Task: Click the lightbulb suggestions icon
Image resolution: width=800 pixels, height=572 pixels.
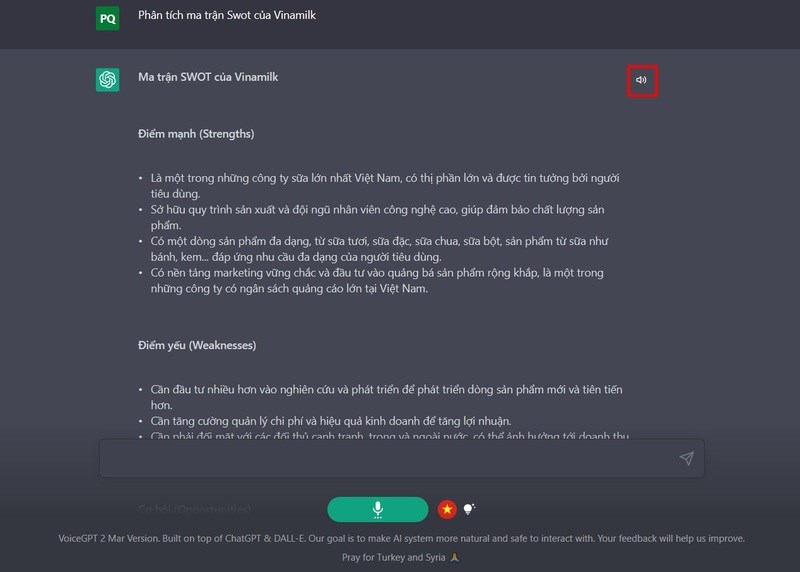Action: [469, 509]
